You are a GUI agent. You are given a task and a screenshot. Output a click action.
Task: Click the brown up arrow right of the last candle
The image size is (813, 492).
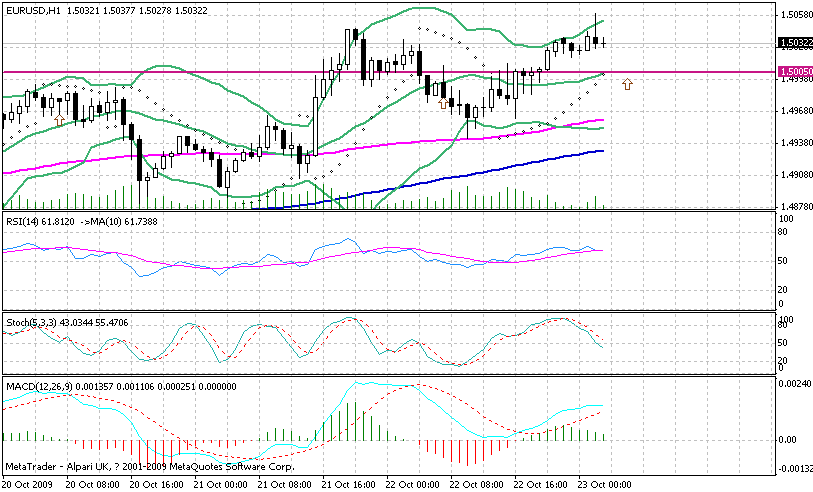627,83
